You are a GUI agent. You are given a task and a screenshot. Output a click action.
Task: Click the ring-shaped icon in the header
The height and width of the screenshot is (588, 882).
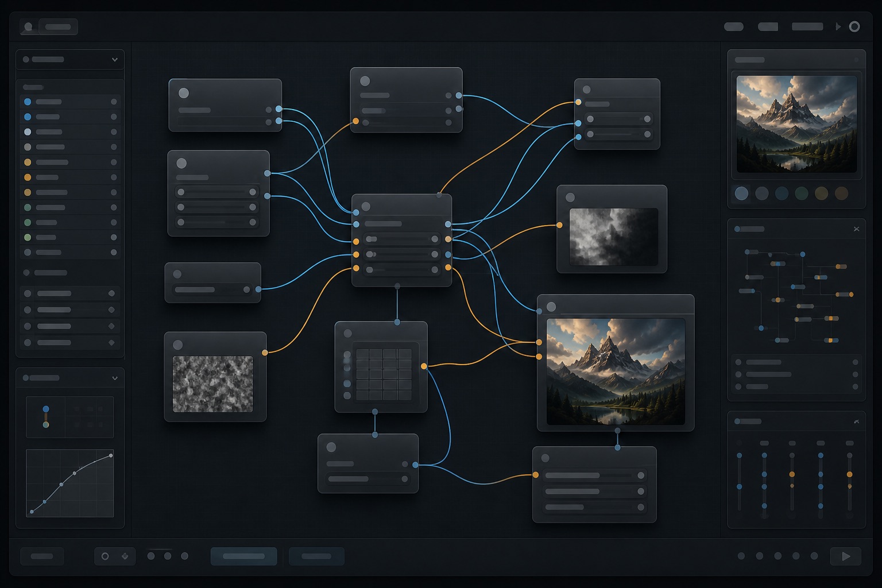854,26
